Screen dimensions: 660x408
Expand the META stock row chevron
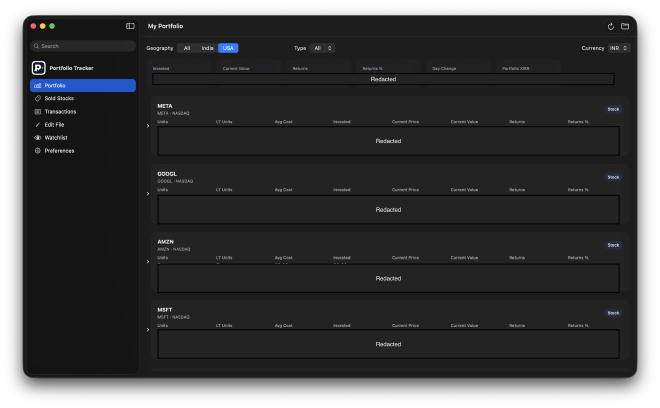click(x=148, y=126)
